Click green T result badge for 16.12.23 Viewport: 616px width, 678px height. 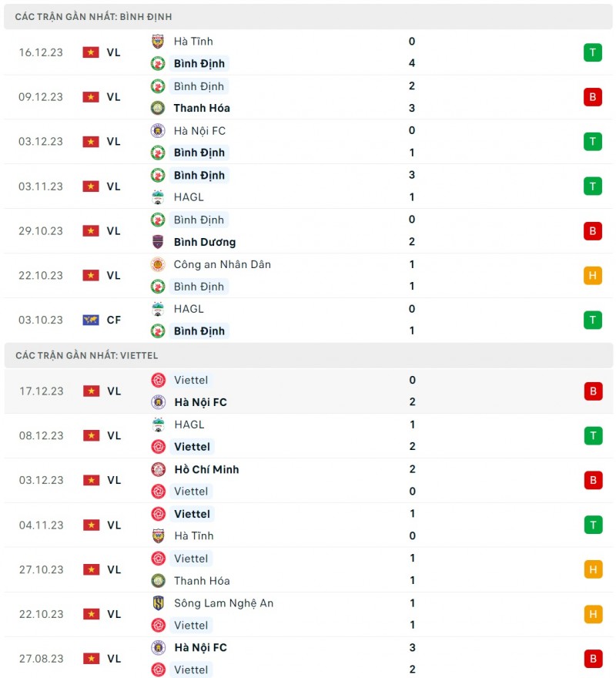pyautogui.click(x=592, y=52)
